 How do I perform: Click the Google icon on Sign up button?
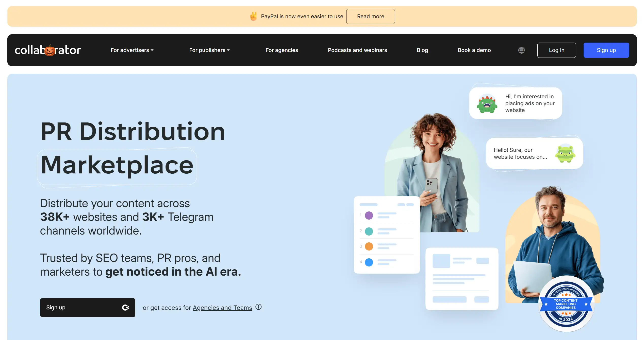(x=125, y=308)
